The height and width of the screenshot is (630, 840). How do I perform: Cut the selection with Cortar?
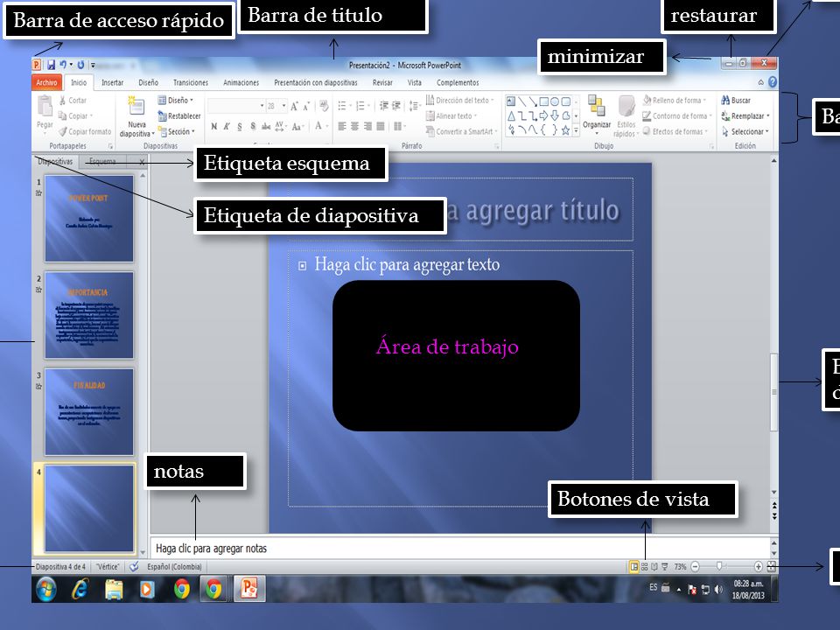pos(73,100)
